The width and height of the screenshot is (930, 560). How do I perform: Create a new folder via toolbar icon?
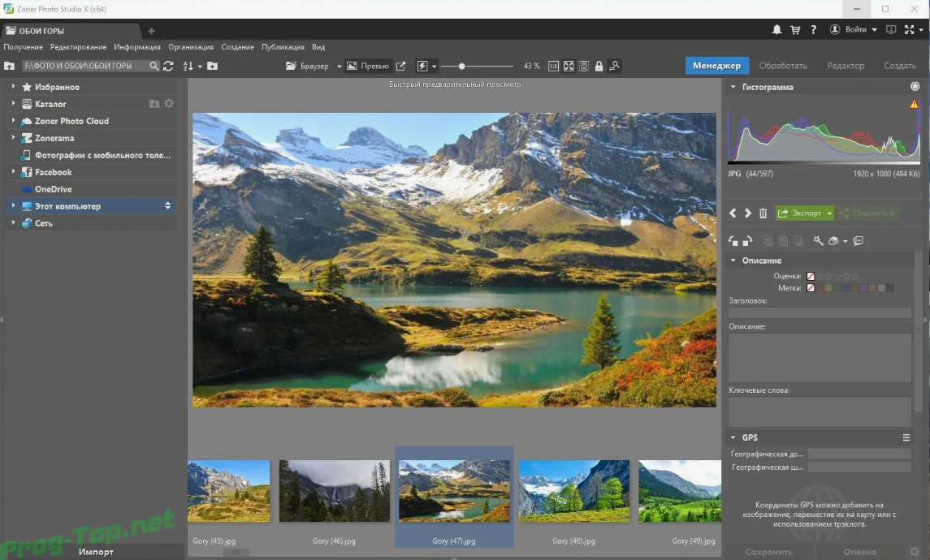(212, 67)
